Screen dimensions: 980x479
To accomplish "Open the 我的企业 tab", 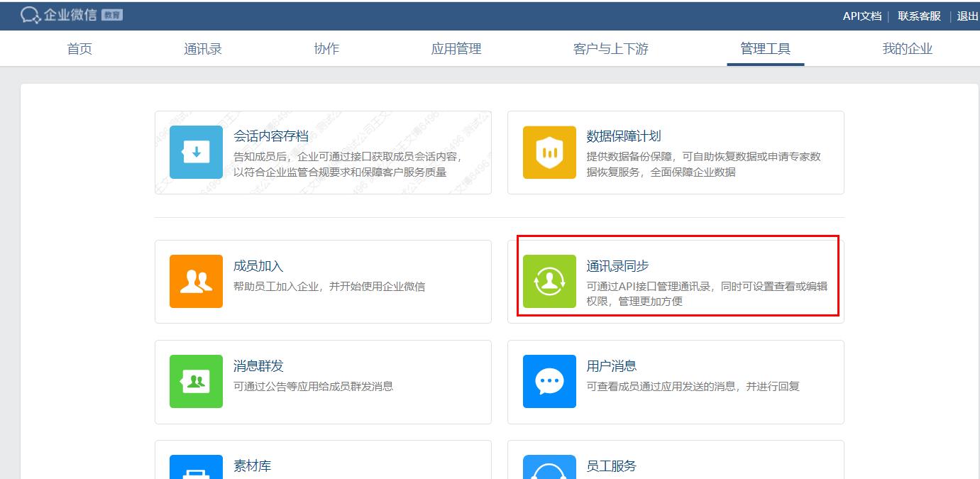I will (x=907, y=49).
